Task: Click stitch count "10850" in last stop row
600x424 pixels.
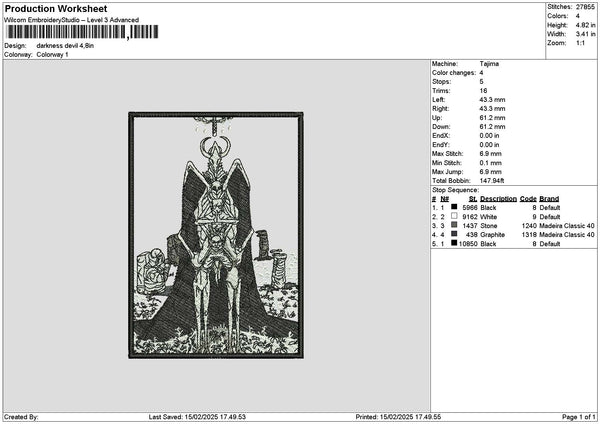Action: [468, 244]
